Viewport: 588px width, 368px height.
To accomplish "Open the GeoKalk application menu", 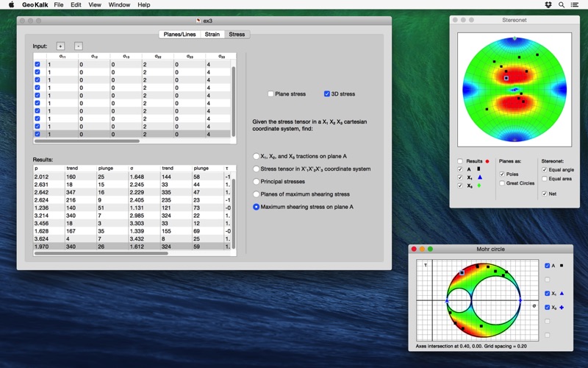I will click(35, 5).
